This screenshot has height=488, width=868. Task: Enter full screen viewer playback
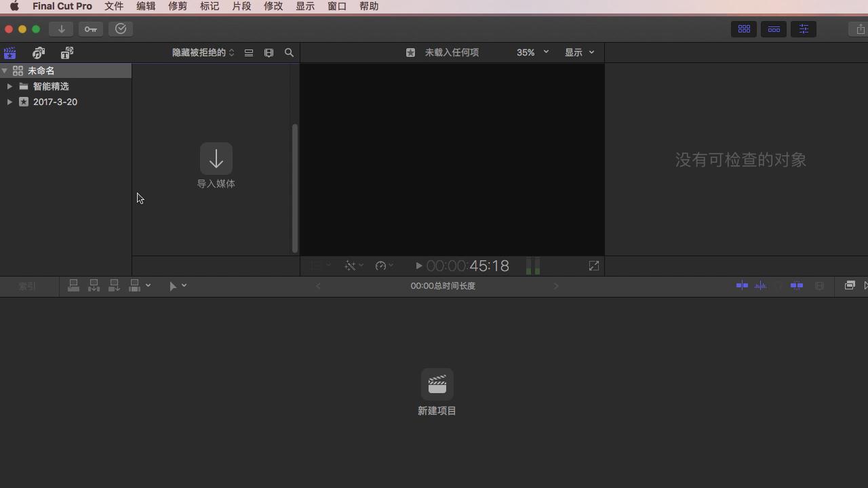pyautogui.click(x=594, y=266)
